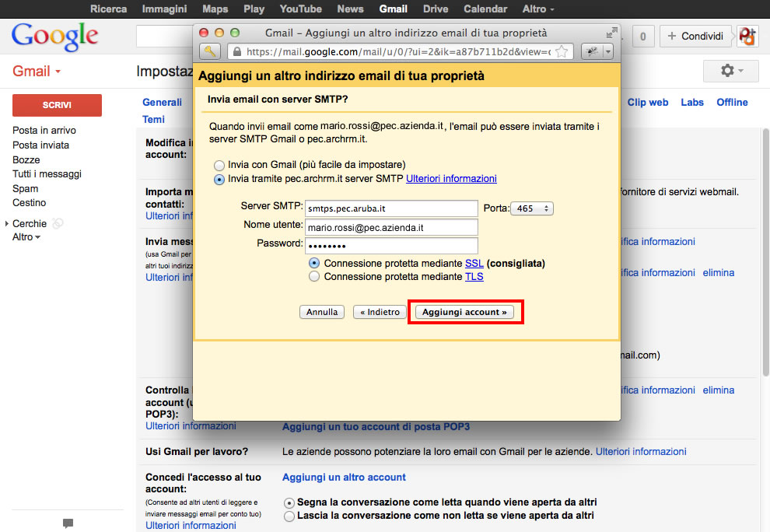
Task: Click the Google logo
Action: [x=54, y=36]
